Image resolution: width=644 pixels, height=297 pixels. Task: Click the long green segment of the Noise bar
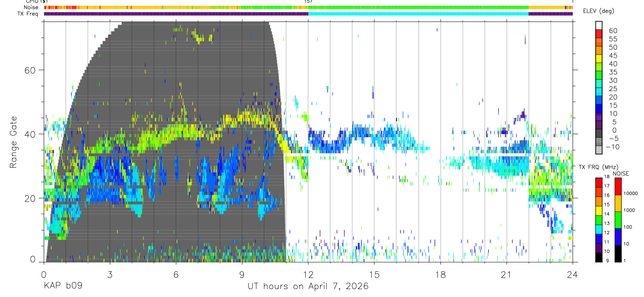point(418,7)
